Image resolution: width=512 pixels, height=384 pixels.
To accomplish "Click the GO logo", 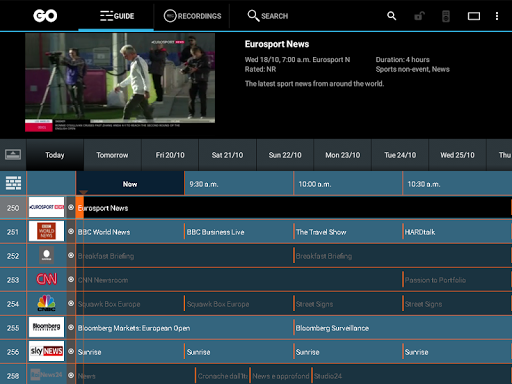I will point(45,16).
